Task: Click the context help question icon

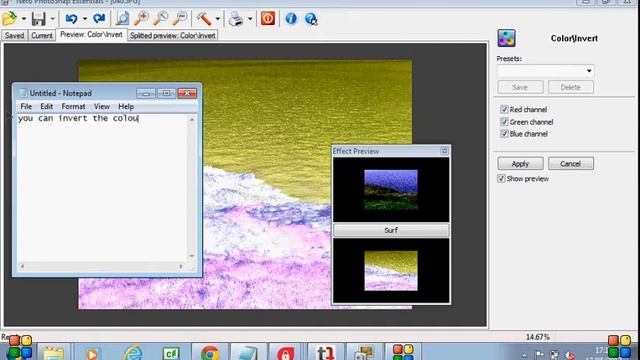Action: (311, 19)
